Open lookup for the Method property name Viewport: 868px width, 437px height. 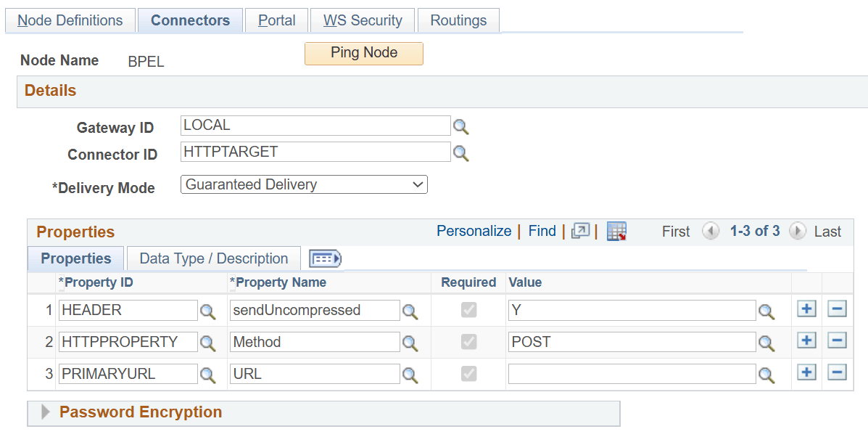410,343
